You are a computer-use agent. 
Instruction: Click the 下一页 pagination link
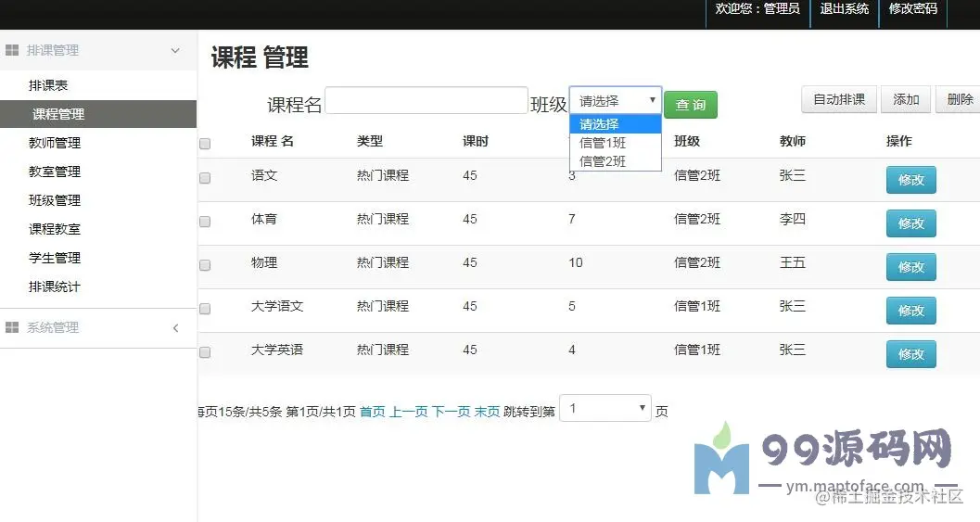pyautogui.click(x=452, y=412)
